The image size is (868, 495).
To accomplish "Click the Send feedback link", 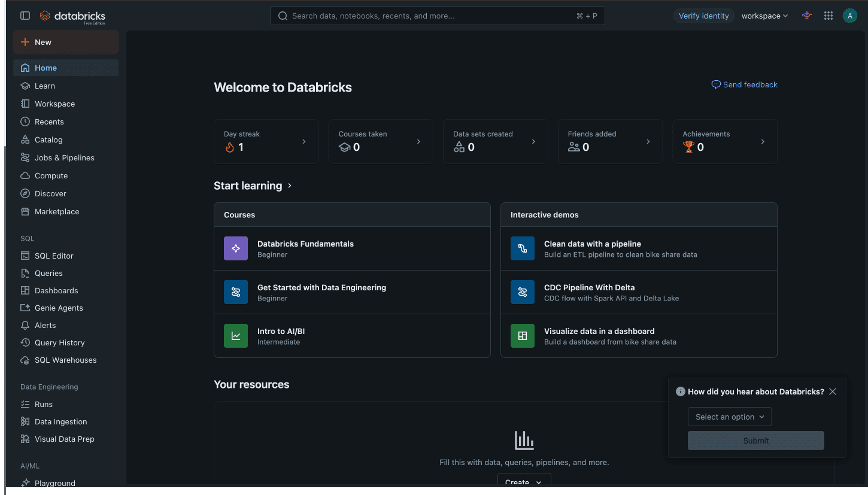I will point(744,84).
